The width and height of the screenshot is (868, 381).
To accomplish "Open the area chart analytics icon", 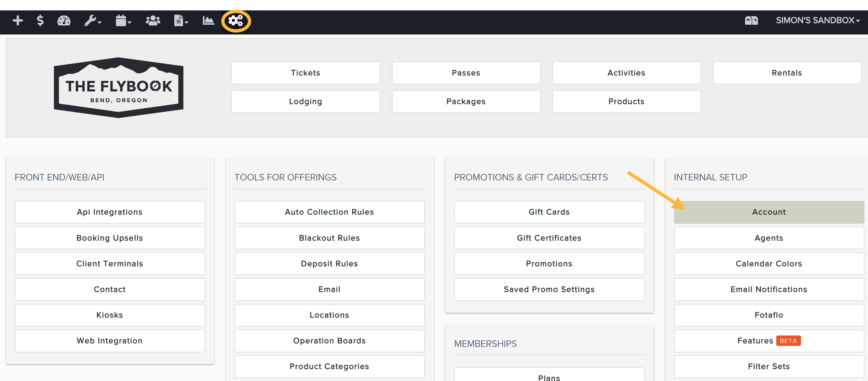I will [208, 20].
